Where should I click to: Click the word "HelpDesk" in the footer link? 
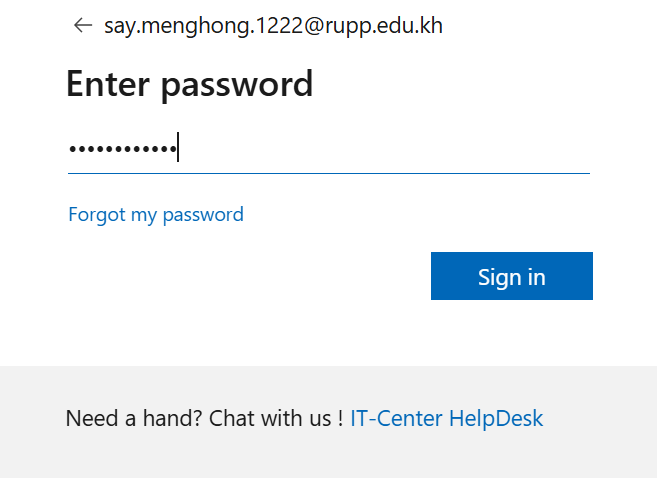pyautogui.click(x=496, y=418)
